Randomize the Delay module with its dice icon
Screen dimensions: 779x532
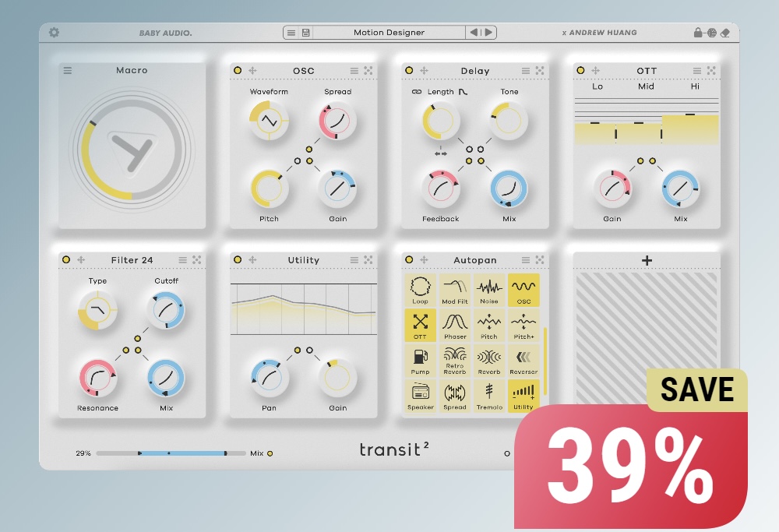[540, 71]
